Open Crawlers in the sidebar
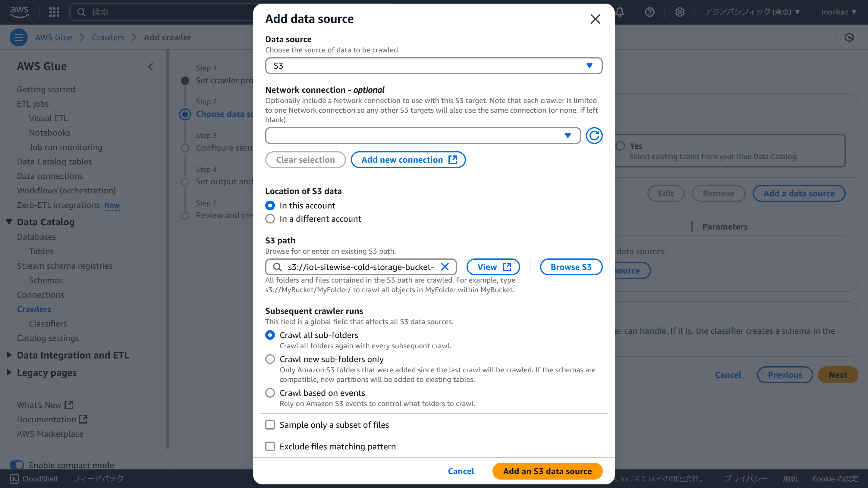The width and height of the screenshot is (868, 488). (34, 309)
